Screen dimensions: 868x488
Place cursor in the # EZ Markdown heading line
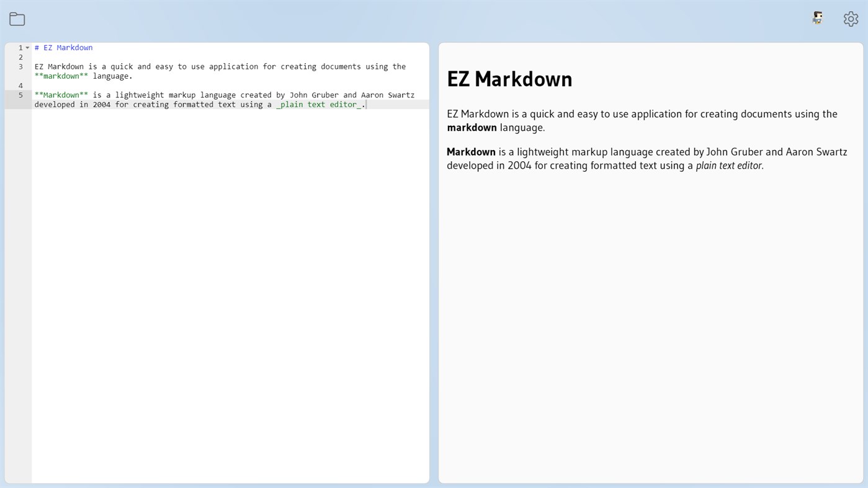pyautogui.click(x=63, y=47)
